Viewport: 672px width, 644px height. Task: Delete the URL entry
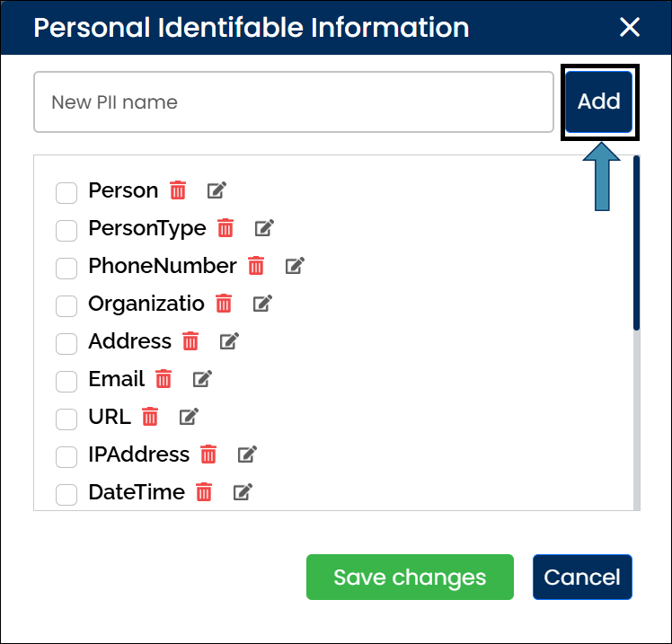[150, 417]
